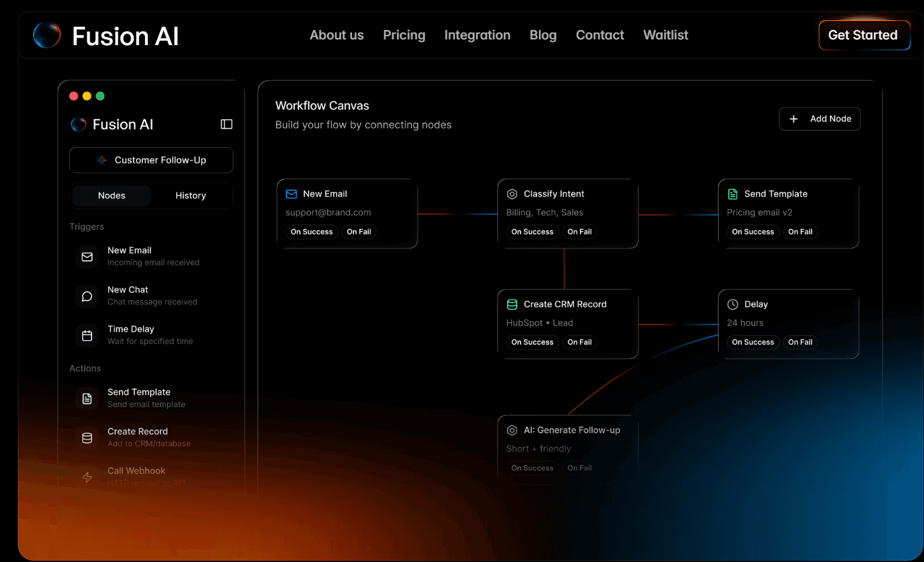The image size is (924, 562).
Task: Click On Fail on the New Email node
Action: point(359,232)
